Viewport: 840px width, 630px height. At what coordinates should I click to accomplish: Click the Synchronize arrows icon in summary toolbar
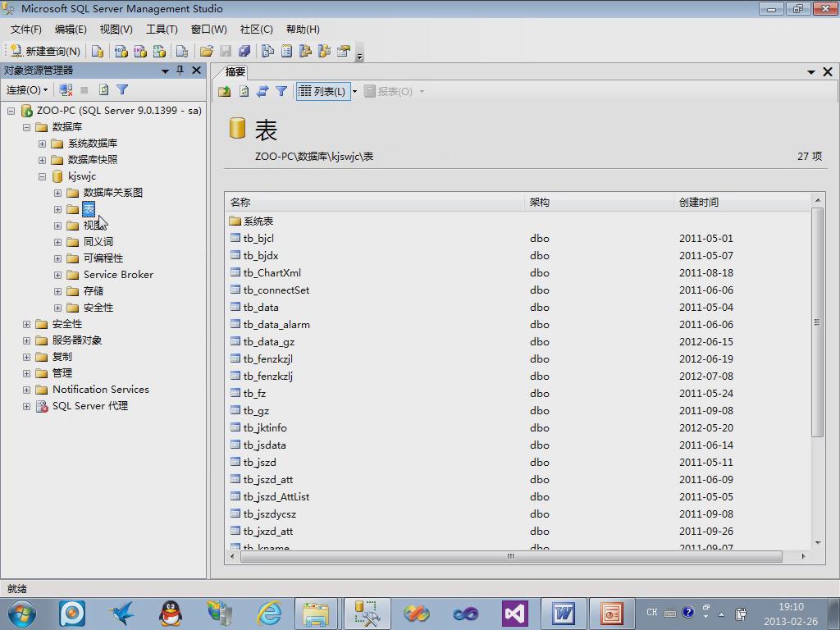point(262,92)
